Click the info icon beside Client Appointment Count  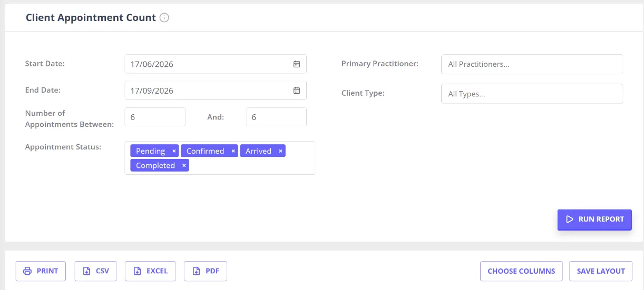(x=164, y=18)
